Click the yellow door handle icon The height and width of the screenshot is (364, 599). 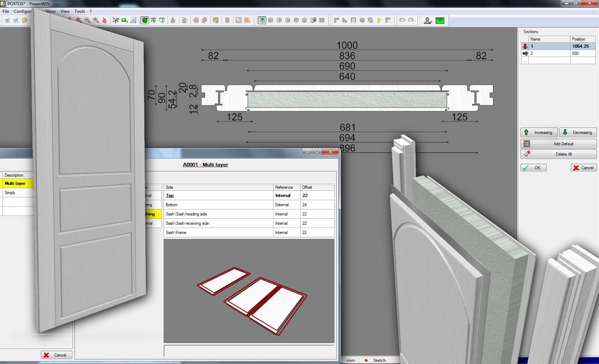[x=379, y=20]
